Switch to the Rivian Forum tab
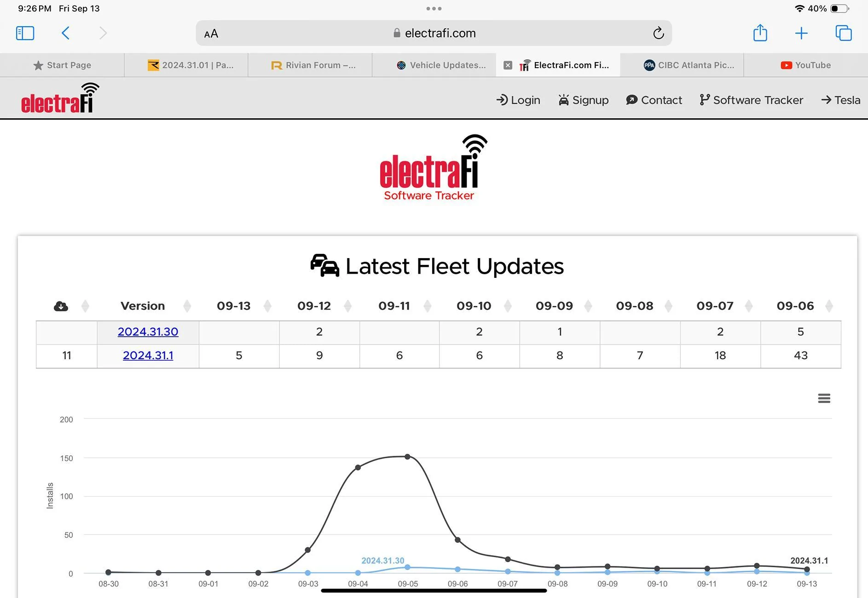Screen dimensions: 868x598 click(x=310, y=65)
